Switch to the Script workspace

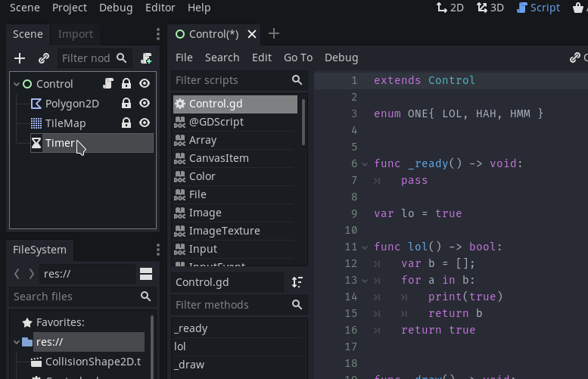pyautogui.click(x=538, y=8)
